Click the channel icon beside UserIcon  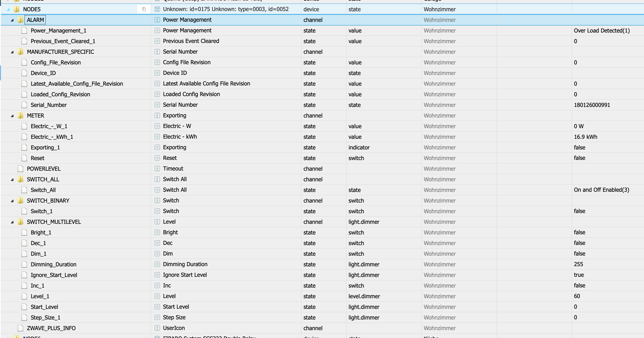pos(157,328)
